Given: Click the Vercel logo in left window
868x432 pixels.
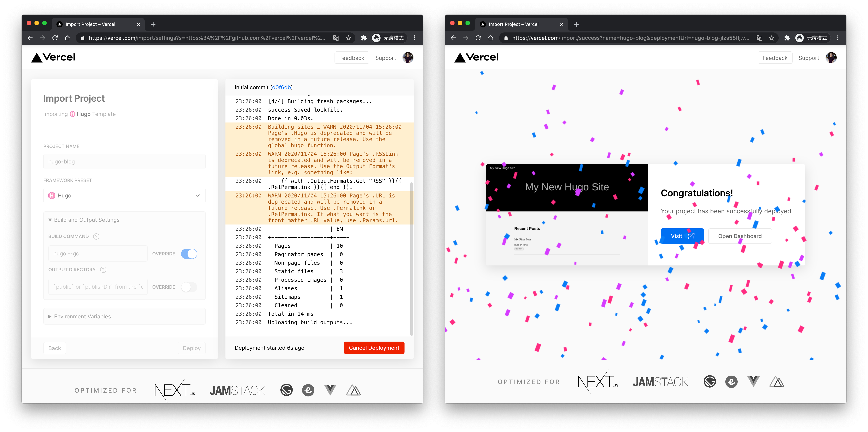Looking at the screenshot, I should (53, 58).
